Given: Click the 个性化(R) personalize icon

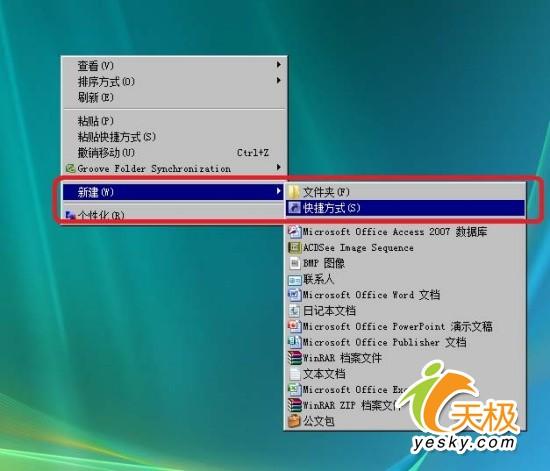Looking at the screenshot, I should coord(71,214).
